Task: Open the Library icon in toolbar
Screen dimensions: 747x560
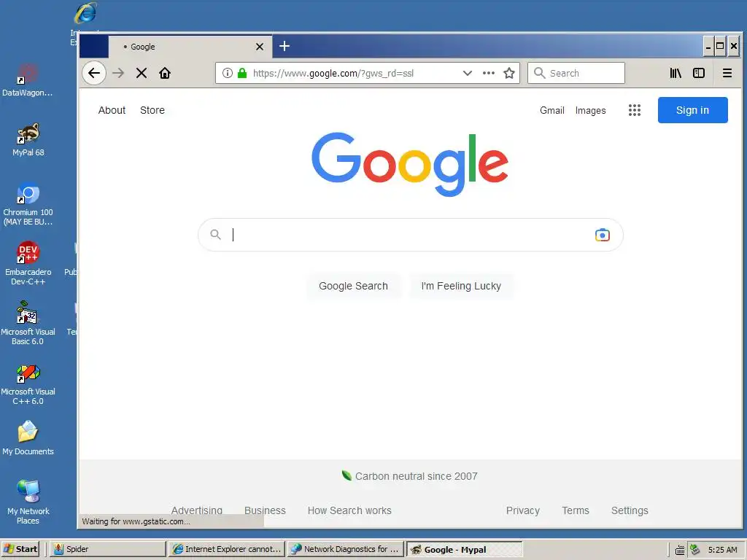Action: click(676, 73)
